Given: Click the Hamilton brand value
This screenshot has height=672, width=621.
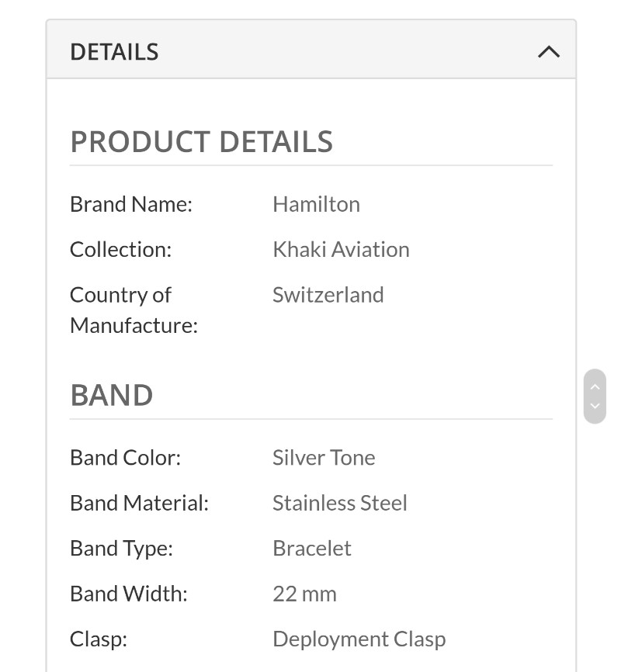Looking at the screenshot, I should (316, 204).
